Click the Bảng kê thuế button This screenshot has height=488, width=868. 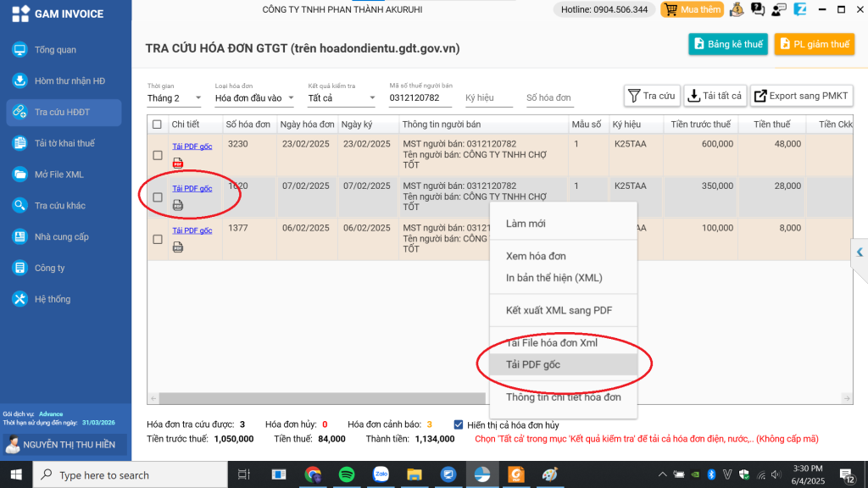coord(728,44)
